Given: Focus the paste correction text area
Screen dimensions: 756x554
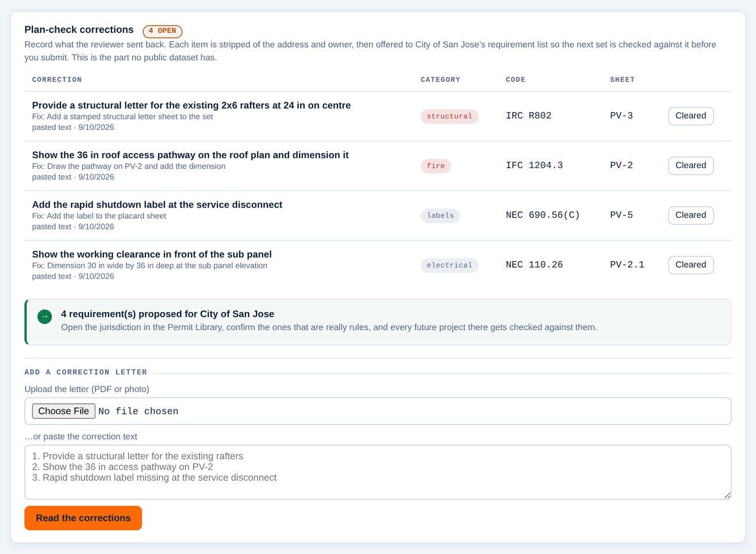Looking at the screenshot, I should point(378,473).
